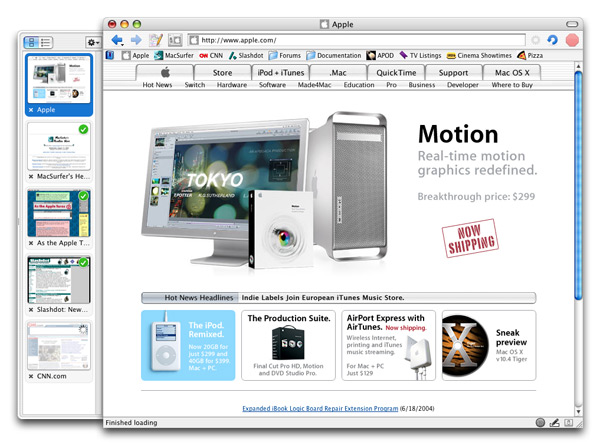
Task: Open the Apple bookmark in bookmarks bar
Action: [x=135, y=55]
